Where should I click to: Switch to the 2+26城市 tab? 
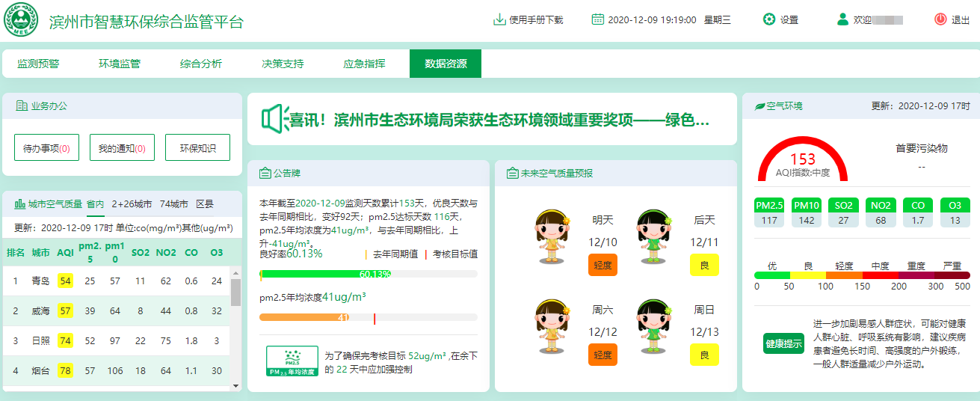pos(132,203)
